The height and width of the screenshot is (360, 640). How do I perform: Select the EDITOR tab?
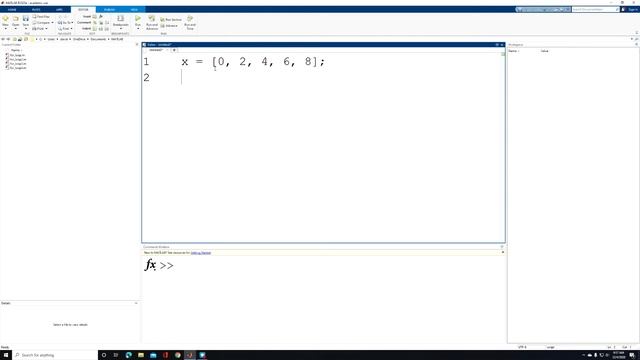(83, 9)
